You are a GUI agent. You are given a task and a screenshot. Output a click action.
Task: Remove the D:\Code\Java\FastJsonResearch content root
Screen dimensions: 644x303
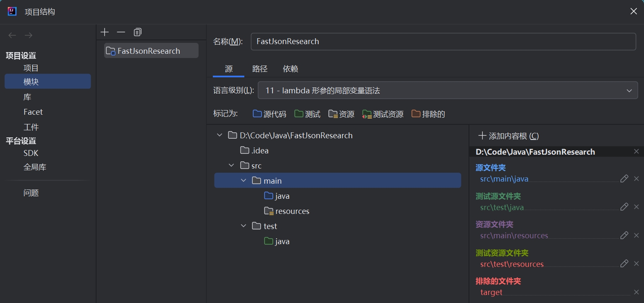click(636, 151)
